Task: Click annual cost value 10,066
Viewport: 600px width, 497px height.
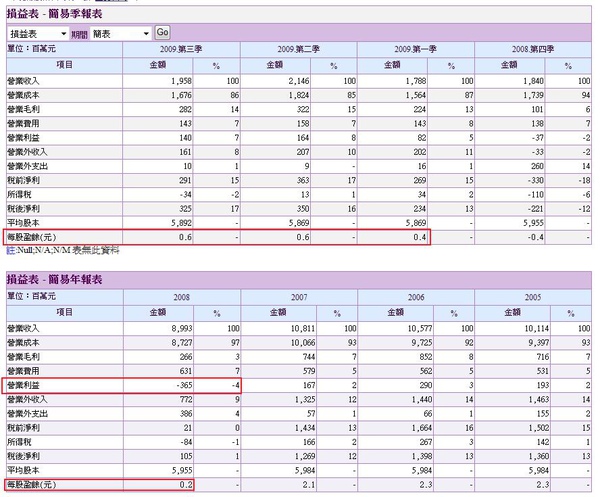Action: [303, 342]
